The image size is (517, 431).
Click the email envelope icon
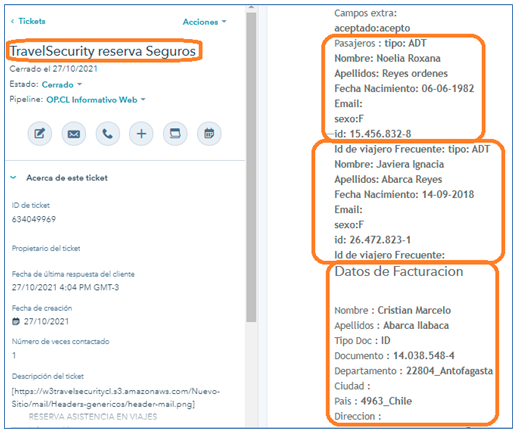74,134
